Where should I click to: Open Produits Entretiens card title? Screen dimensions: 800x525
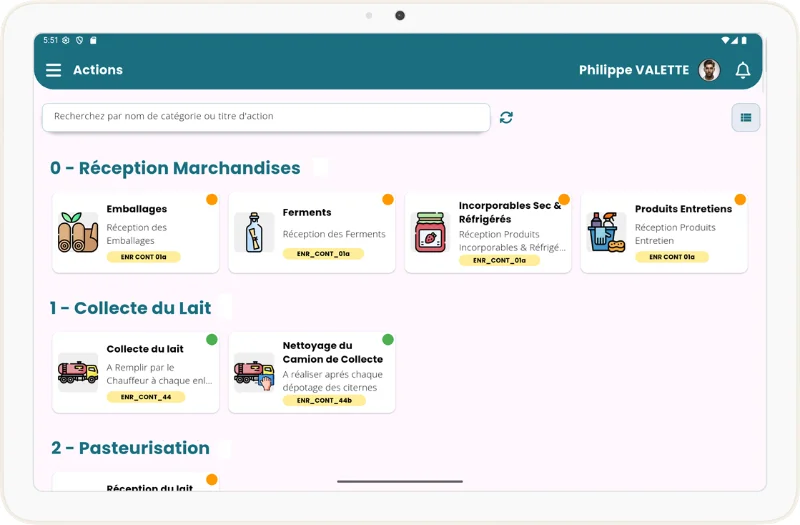tap(683, 209)
